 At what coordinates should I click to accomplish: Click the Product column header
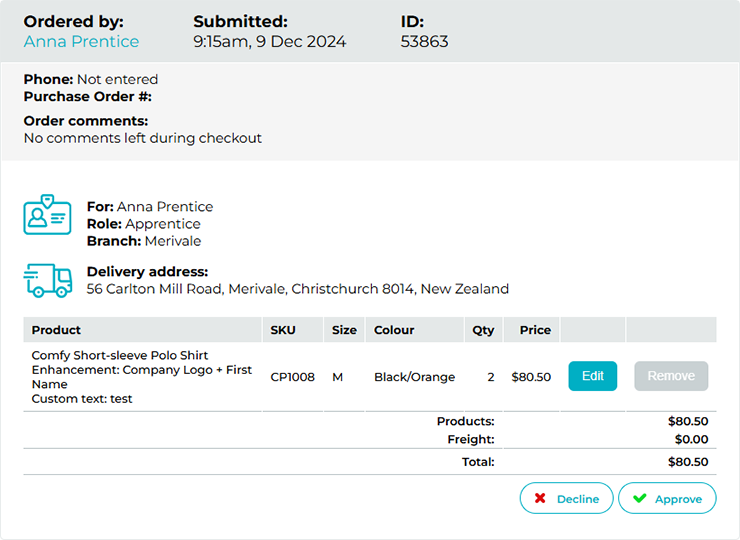(56, 330)
